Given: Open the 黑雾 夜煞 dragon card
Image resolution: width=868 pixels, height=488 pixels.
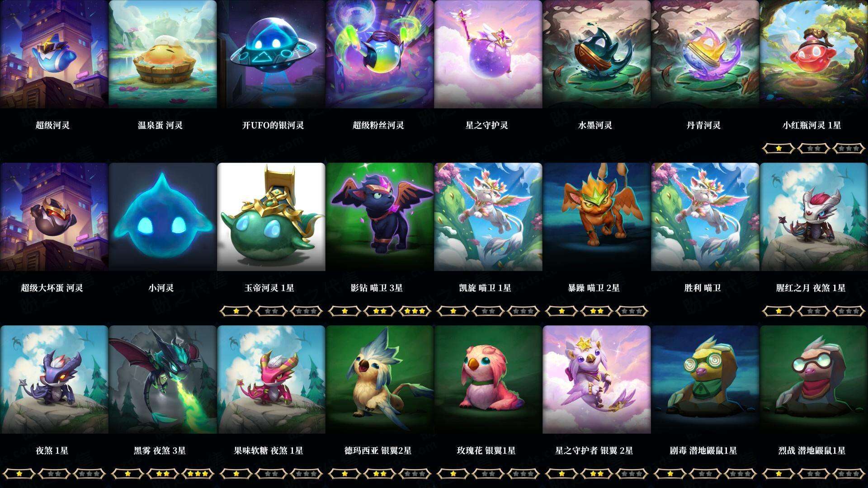Looking at the screenshot, I should (x=163, y=380).
